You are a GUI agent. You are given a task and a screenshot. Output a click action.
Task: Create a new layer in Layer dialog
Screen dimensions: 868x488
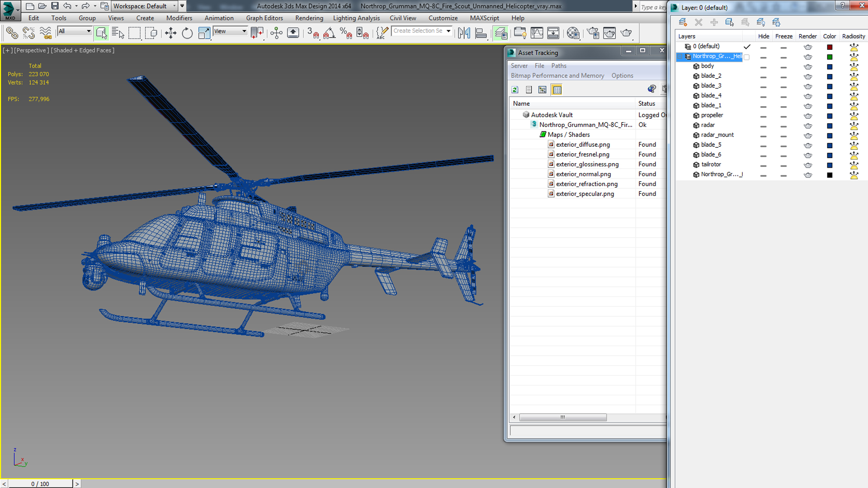(683, 22)
